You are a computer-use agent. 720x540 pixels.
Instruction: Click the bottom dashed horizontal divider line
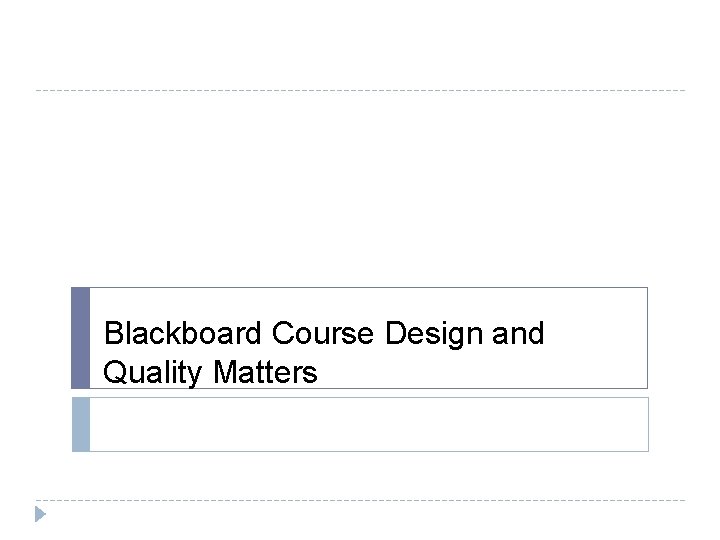360,500
